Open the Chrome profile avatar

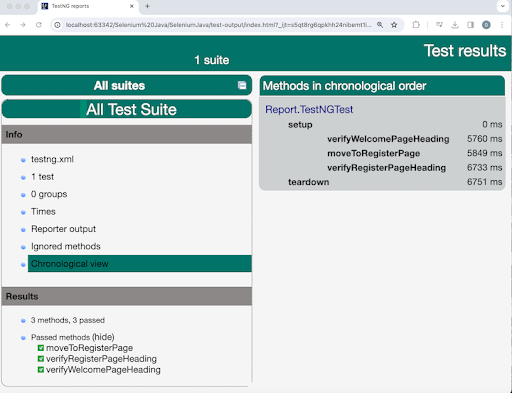(x=486, y=25)
